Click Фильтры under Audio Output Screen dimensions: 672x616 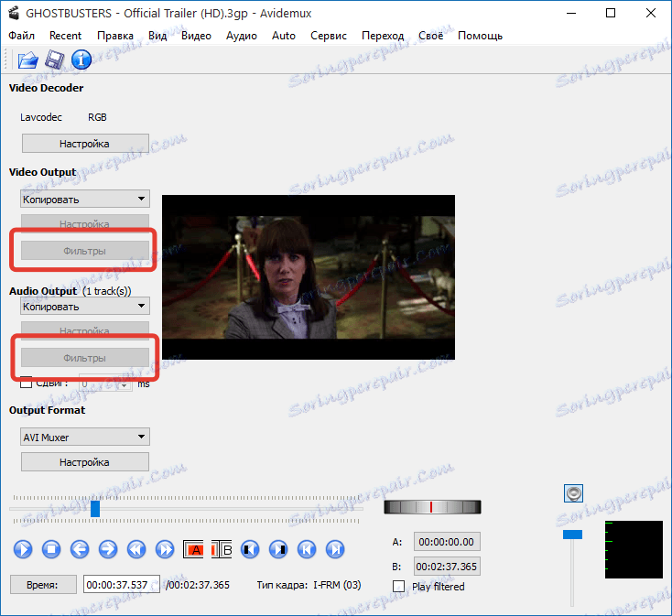point(85,358)
